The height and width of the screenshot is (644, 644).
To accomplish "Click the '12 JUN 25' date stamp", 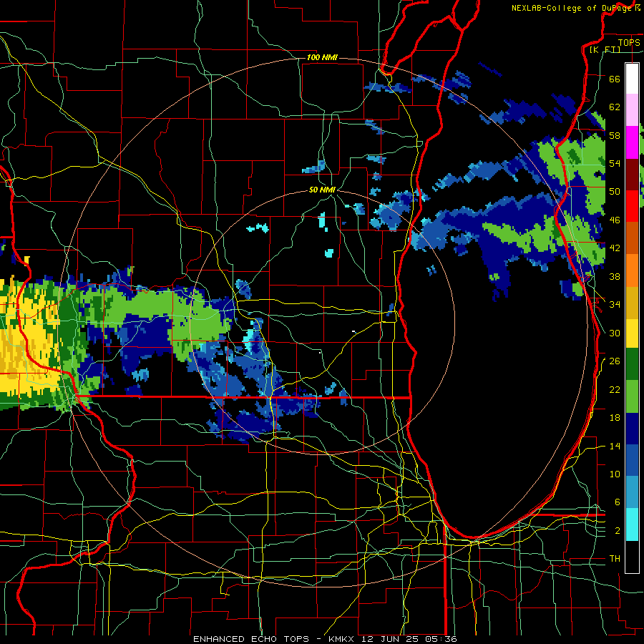I will pyautogui.click(x=389, y=639).
